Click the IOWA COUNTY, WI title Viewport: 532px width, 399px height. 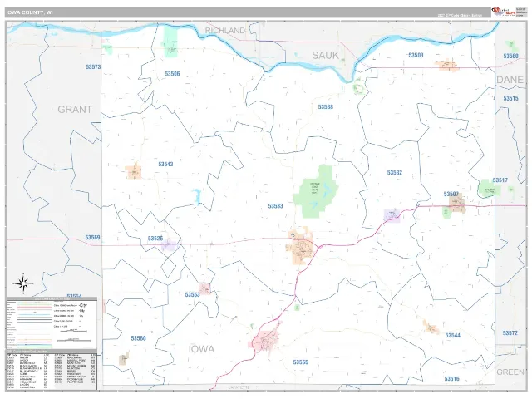click(x=30, y=12)
